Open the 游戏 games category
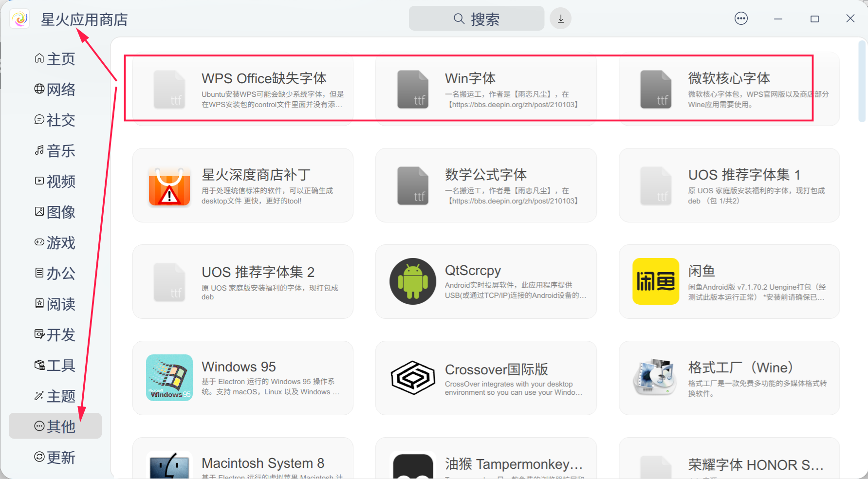 (x=55, y=243)
